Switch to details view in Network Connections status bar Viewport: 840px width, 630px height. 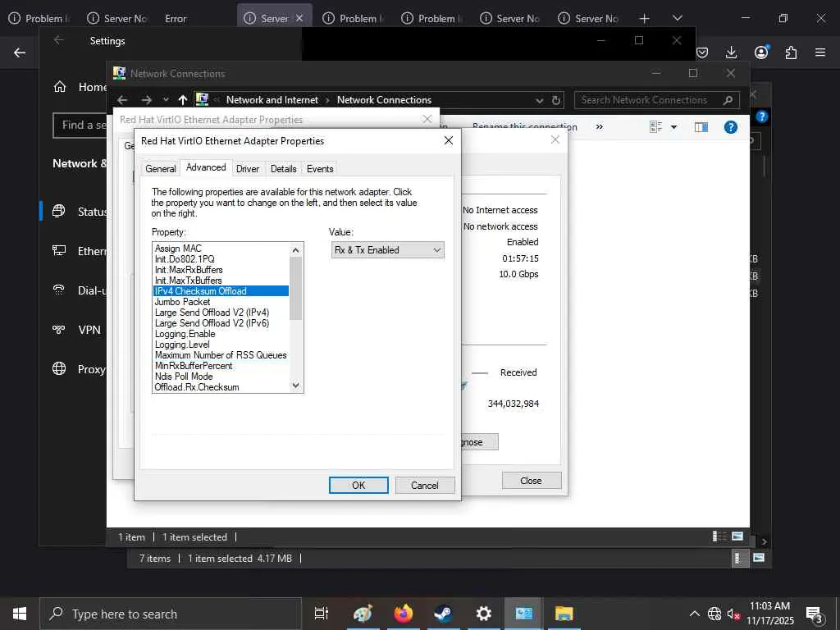point(719,536)
